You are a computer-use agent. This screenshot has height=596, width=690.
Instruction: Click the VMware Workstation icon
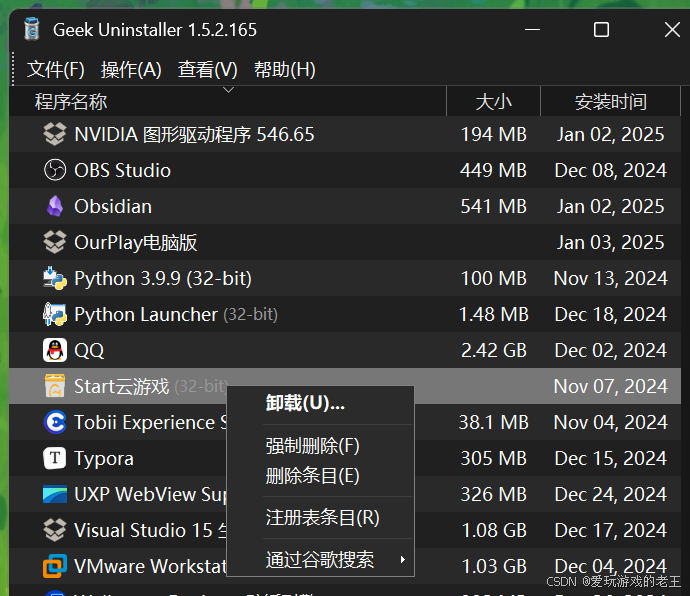pos(55,566)
